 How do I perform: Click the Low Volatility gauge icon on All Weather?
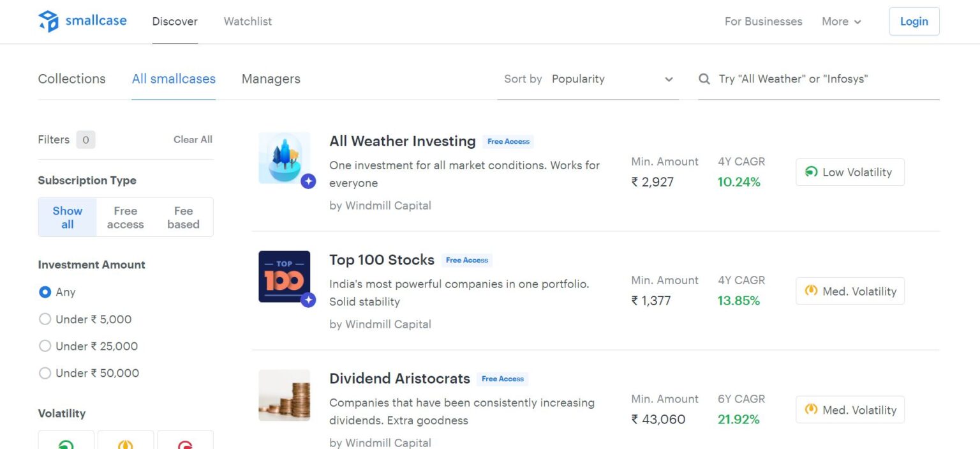812,172
